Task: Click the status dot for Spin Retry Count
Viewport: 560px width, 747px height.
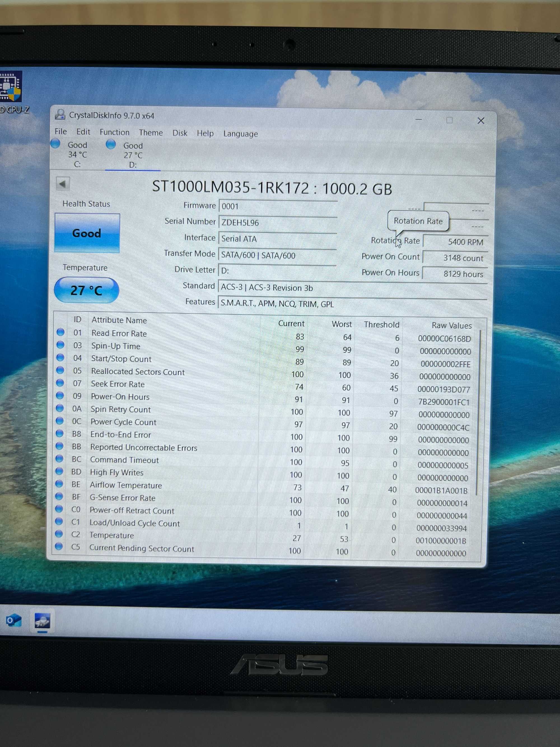Action: tap(60, 408)
